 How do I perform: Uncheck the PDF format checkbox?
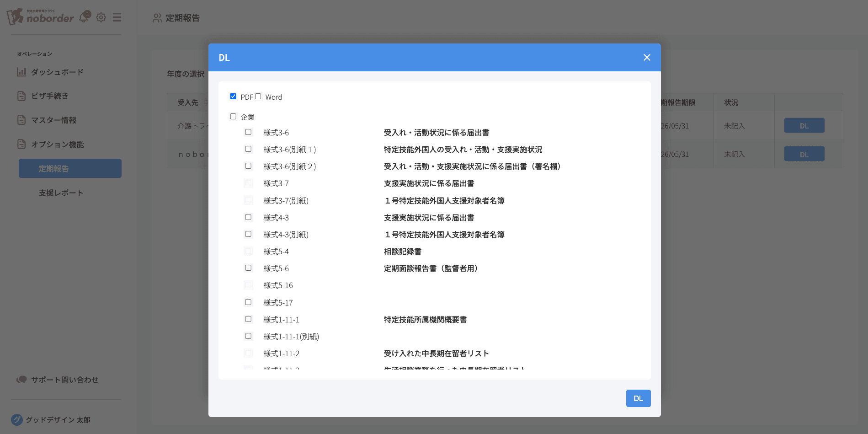coord(233,96)
